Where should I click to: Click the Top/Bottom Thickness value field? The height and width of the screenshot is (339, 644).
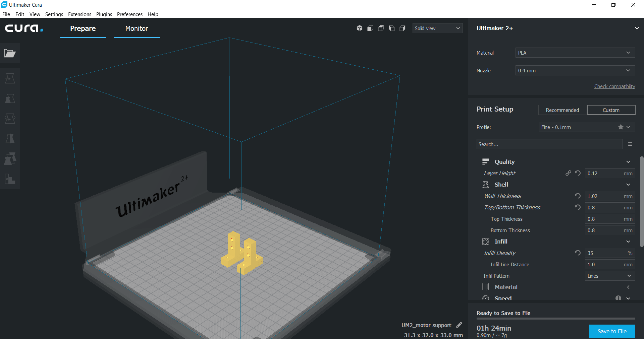[610, 207]
